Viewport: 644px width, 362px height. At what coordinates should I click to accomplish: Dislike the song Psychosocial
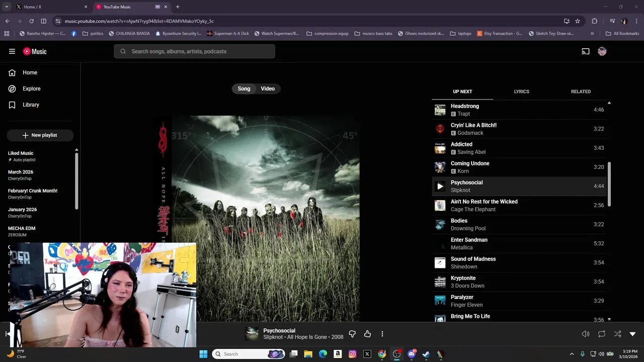(352, 334)
